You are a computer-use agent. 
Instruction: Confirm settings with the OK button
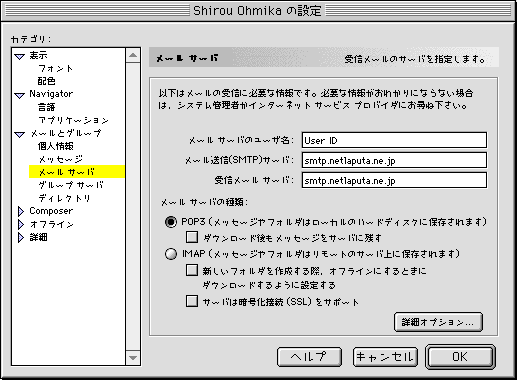click(460, 357)
